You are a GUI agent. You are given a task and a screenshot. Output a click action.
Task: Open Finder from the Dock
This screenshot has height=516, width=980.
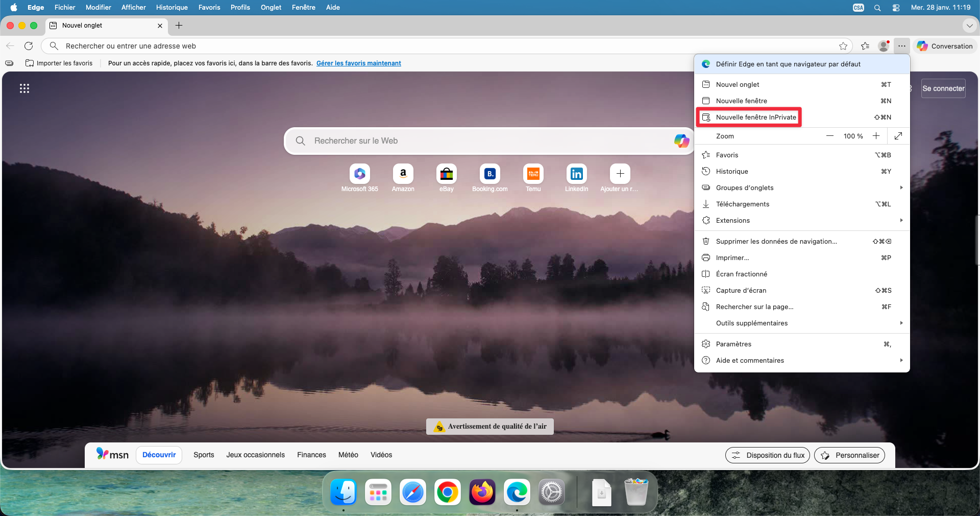[x=344, y=492]
